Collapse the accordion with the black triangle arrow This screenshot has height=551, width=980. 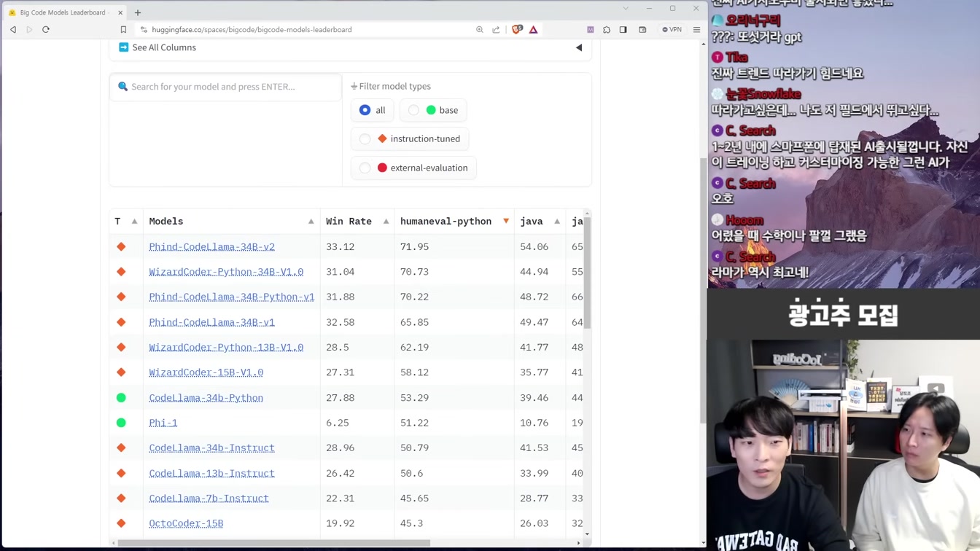tap(579, 48)
